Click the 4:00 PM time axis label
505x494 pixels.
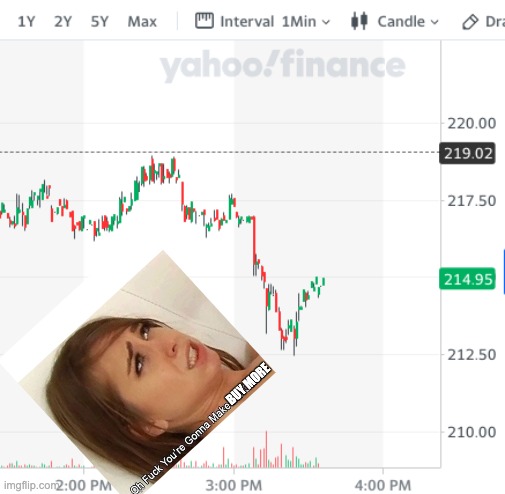click(383, 485)
